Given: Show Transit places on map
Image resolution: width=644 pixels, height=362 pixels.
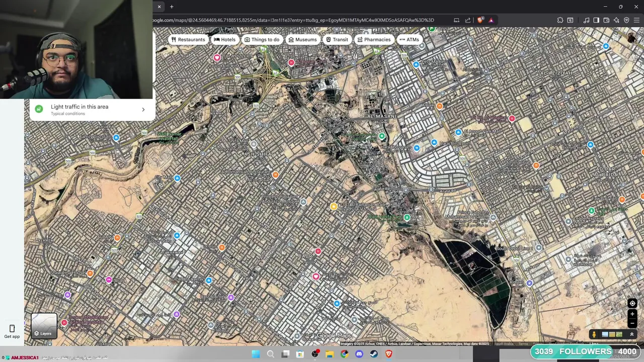Looking at the screenshot, I should coord(337,39).
